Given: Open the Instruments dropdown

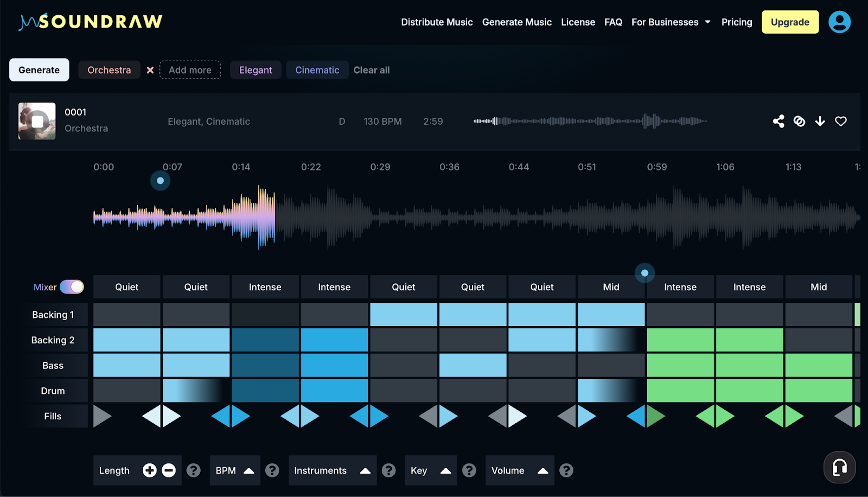Looking at the screenshot, I should click(332, 470).
